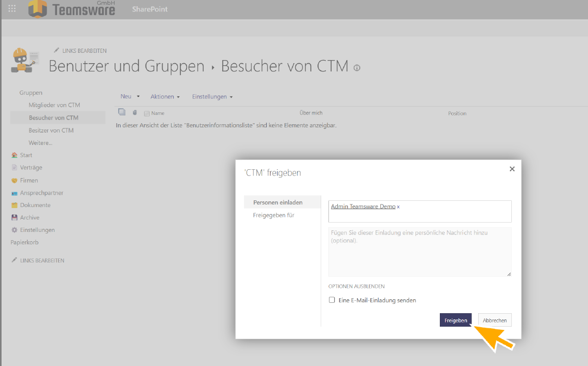Click the Start home icon in sidebar
The width and height of the screenshot is (588, 366).
pos(15,155)
